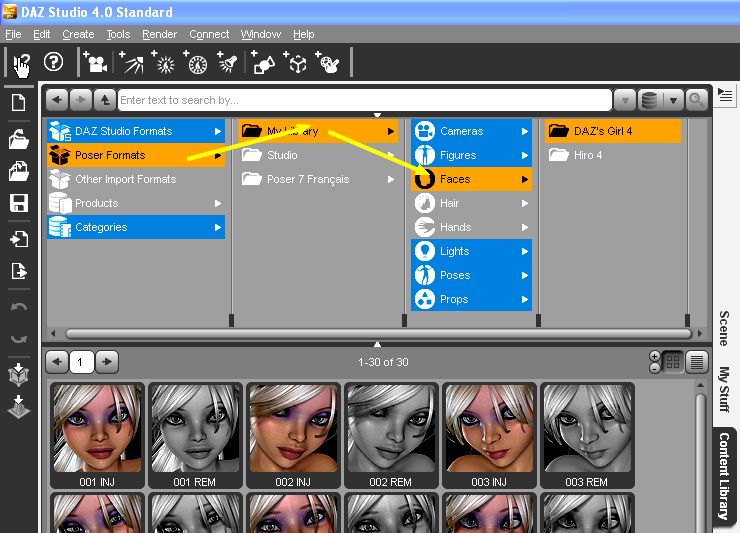Click the Export icon in sidebar
This screenshot has height=533, width=740.
pyautogui.click(x=19, y=271)
